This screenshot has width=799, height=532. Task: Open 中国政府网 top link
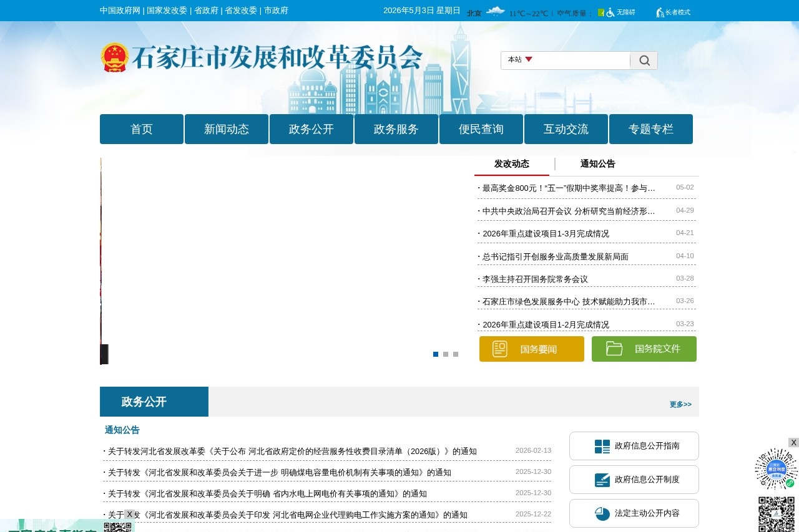(x=120, y=11)
